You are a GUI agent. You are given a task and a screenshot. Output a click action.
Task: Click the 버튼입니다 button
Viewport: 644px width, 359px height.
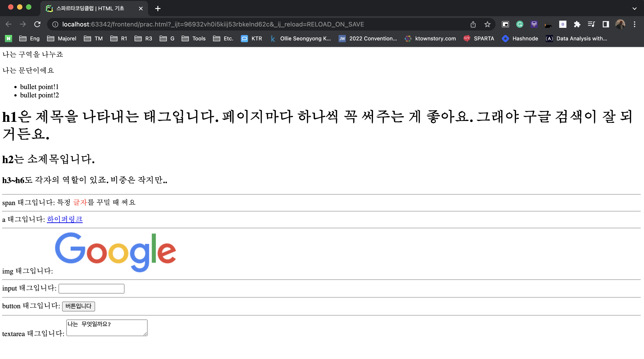tap(78, 306)
